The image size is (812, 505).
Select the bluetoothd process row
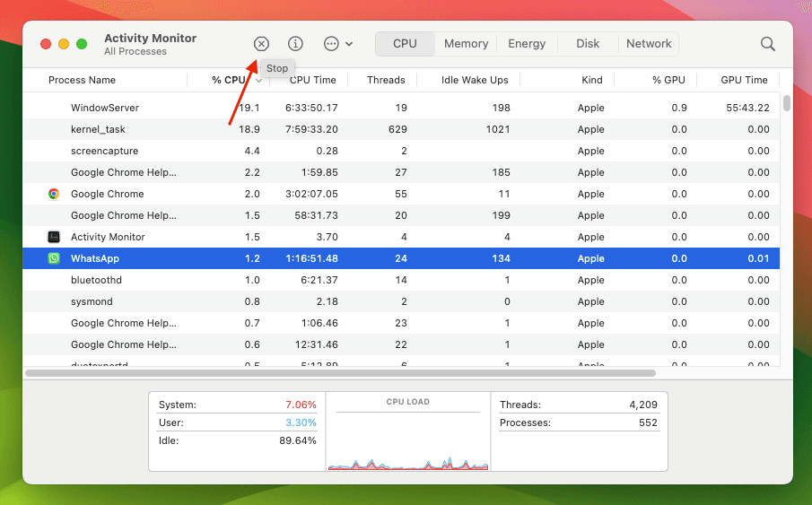(401, 280)
